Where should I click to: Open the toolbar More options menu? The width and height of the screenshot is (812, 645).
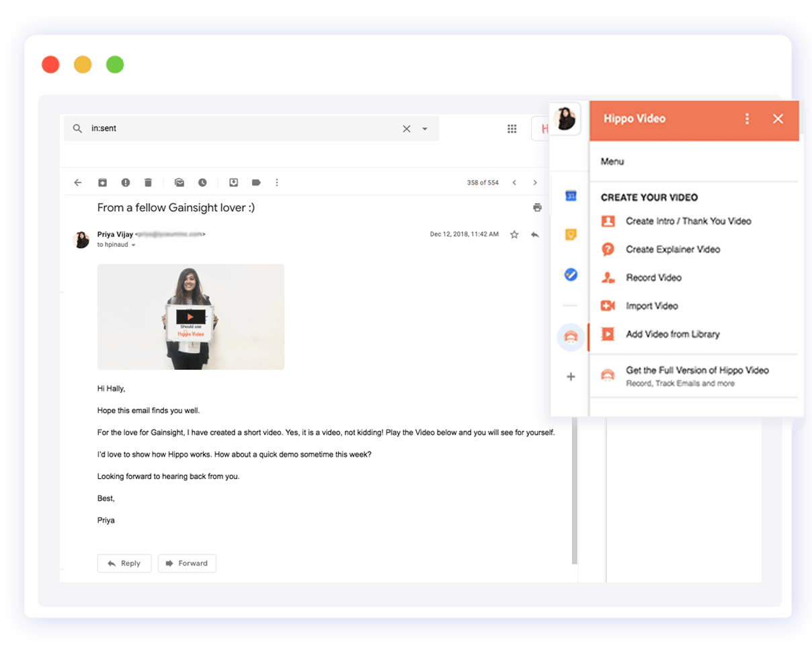[277, 182]
